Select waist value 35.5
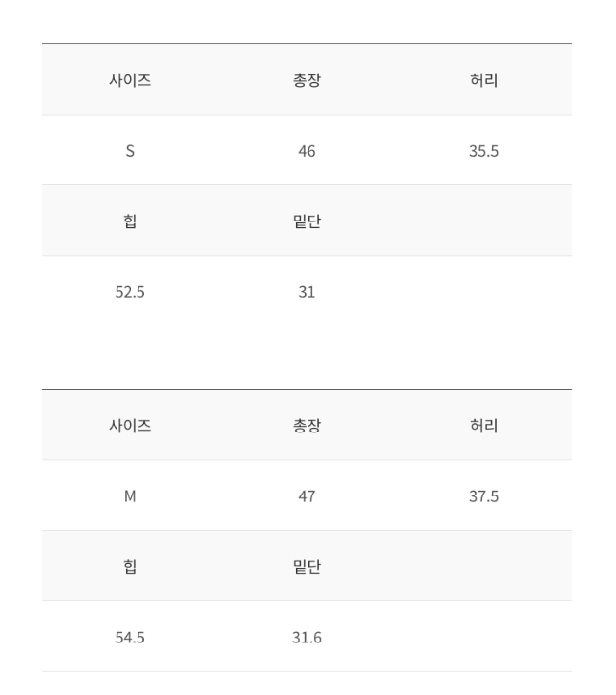616x695 pixels. 483,151
